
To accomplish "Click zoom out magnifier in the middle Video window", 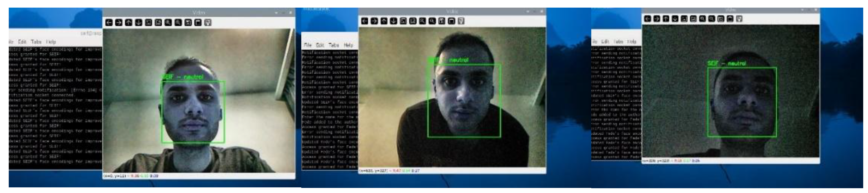I will point(432,21).
